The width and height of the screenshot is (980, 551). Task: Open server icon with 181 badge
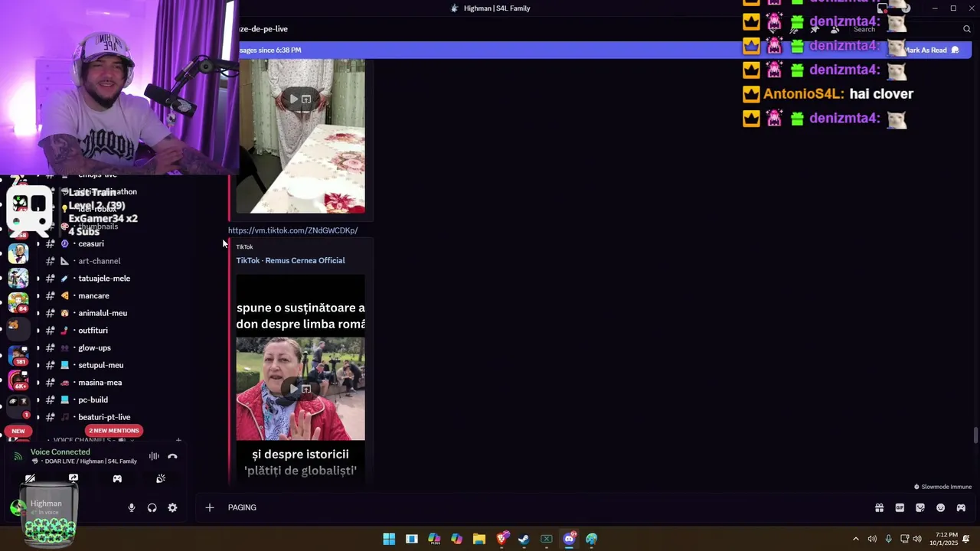pos(18,355)
